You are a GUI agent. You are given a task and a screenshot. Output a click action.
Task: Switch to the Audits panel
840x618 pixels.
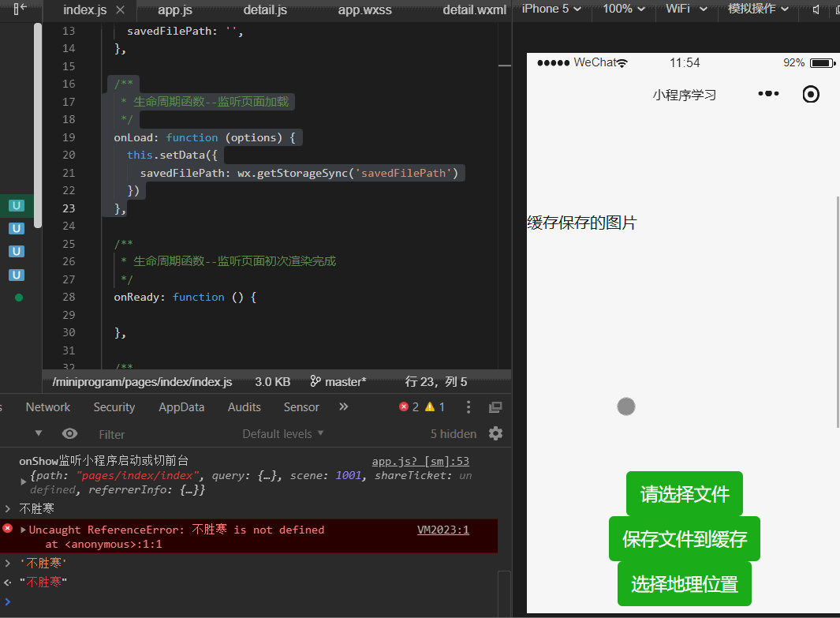coord(245,407)
